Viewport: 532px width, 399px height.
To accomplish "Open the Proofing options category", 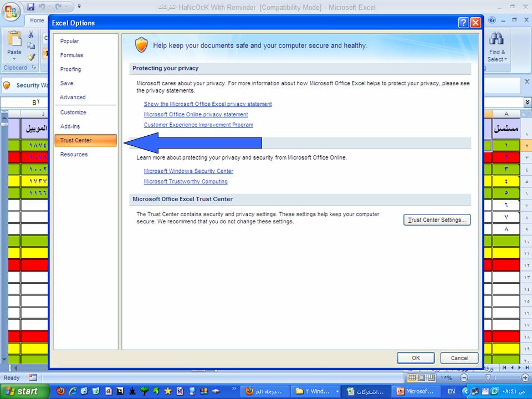I will click(x=70, y=69).
